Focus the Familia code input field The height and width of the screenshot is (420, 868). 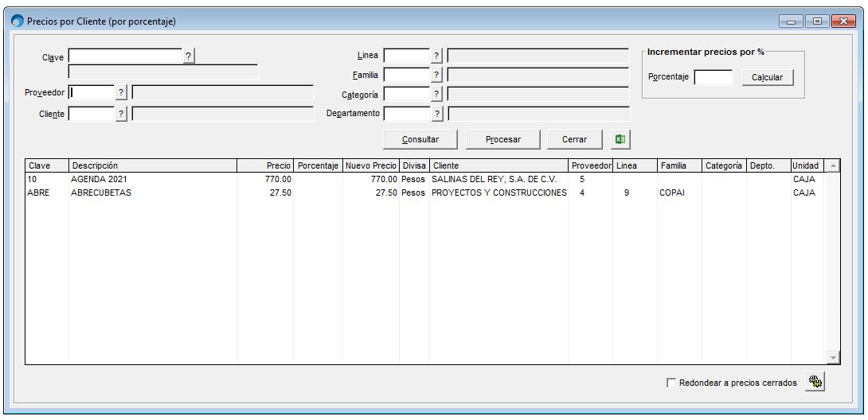point(407,75)
